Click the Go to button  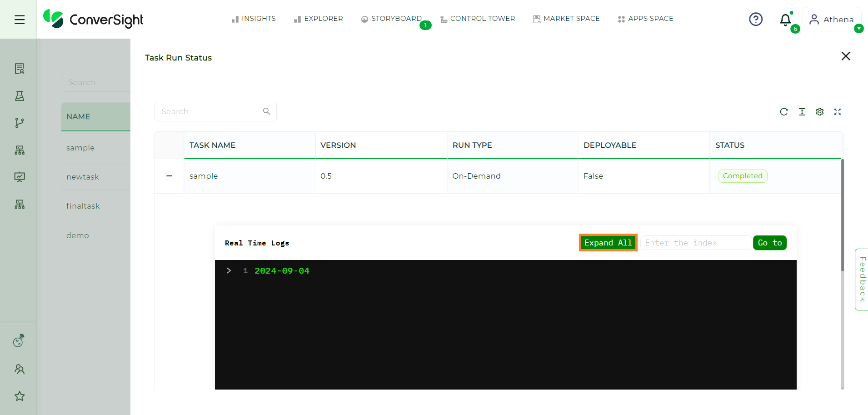coord(770,243)
